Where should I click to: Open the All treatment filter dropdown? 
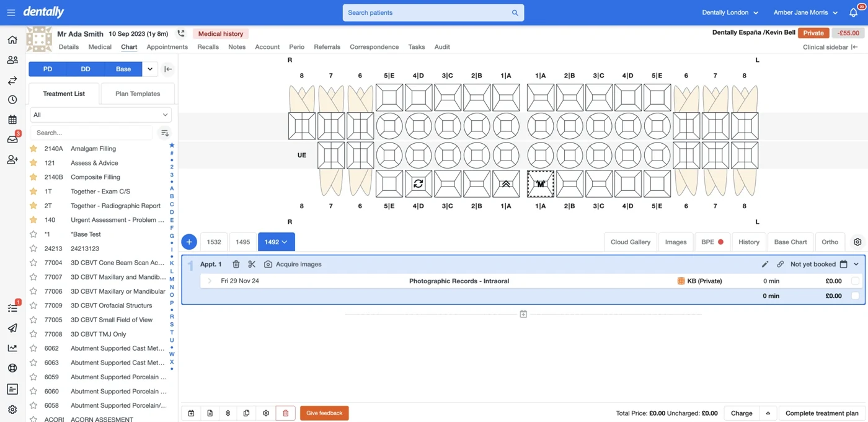[100, 115]
